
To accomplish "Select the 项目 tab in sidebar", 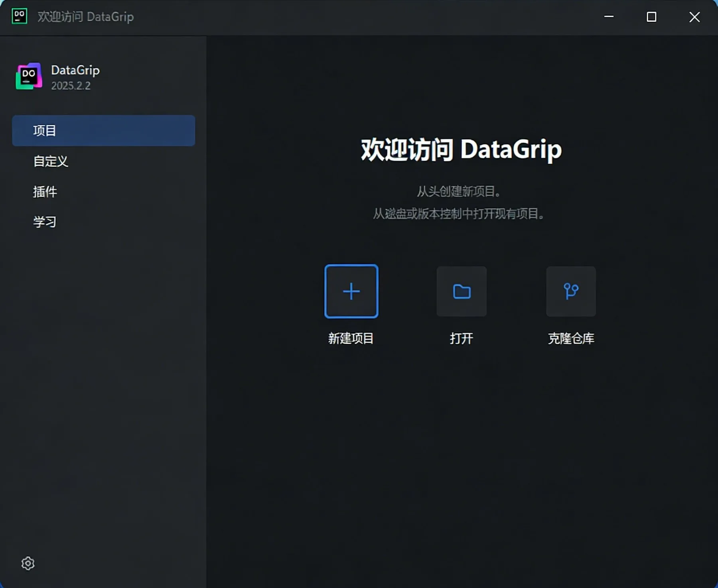I will [x=104, y=130].
